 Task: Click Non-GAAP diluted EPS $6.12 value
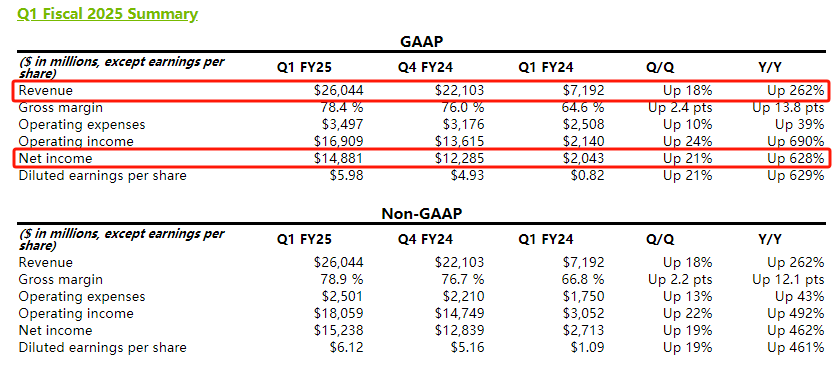pyautogui.click(x=346, y=347)
